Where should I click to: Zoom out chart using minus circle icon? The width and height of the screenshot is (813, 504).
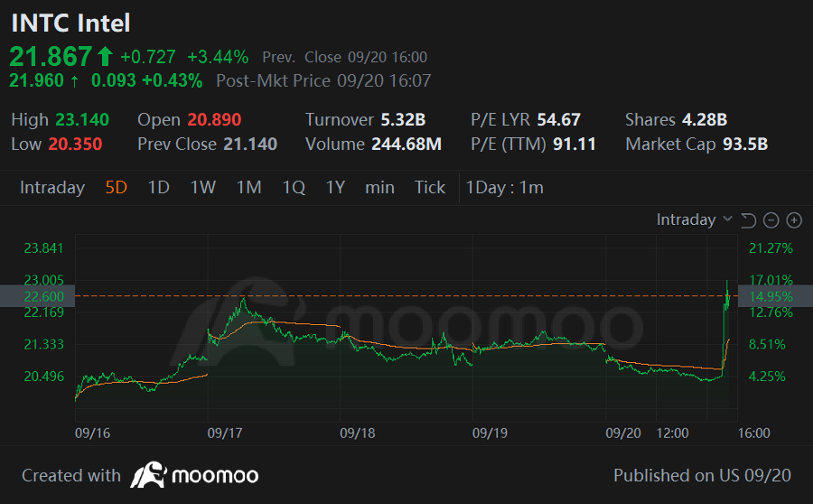(771, 220)
